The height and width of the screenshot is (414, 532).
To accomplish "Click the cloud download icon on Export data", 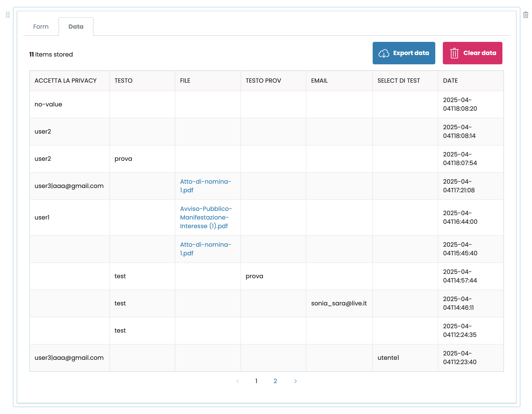I will (x=384, y=53).
